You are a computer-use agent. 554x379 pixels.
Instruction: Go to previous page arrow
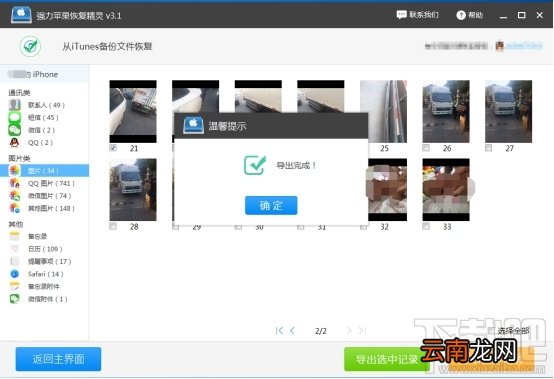292,331
